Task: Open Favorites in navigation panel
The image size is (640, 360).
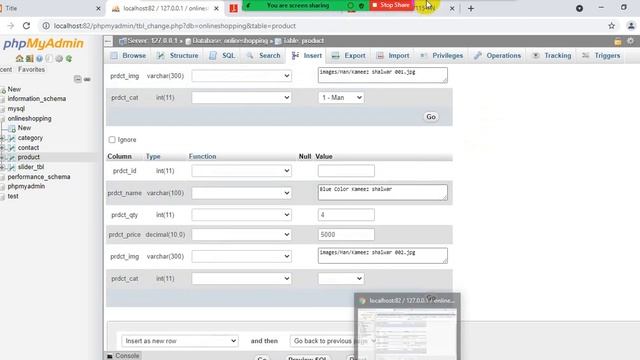Action: (x=31, y=69)
